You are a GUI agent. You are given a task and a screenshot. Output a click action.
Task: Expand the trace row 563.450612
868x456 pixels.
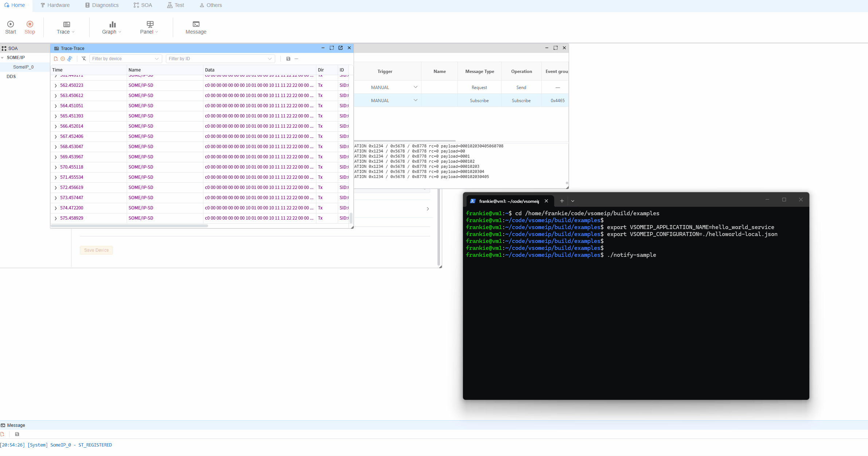[55, 95]
